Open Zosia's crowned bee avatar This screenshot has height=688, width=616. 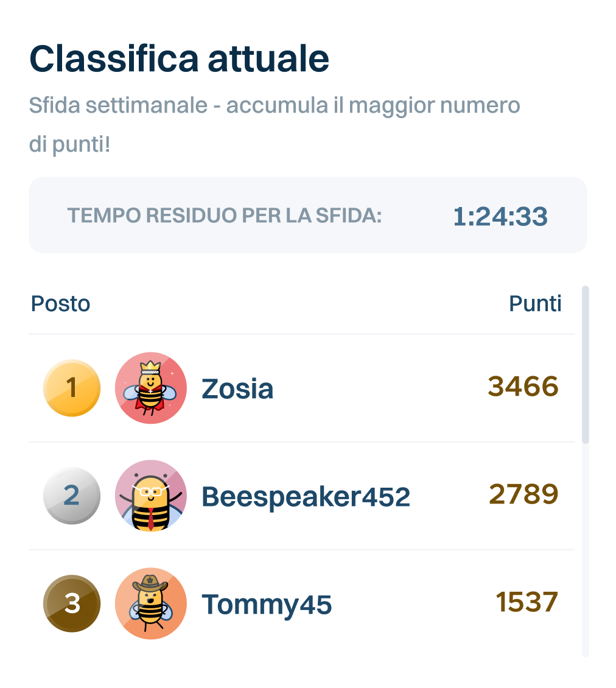150,388
